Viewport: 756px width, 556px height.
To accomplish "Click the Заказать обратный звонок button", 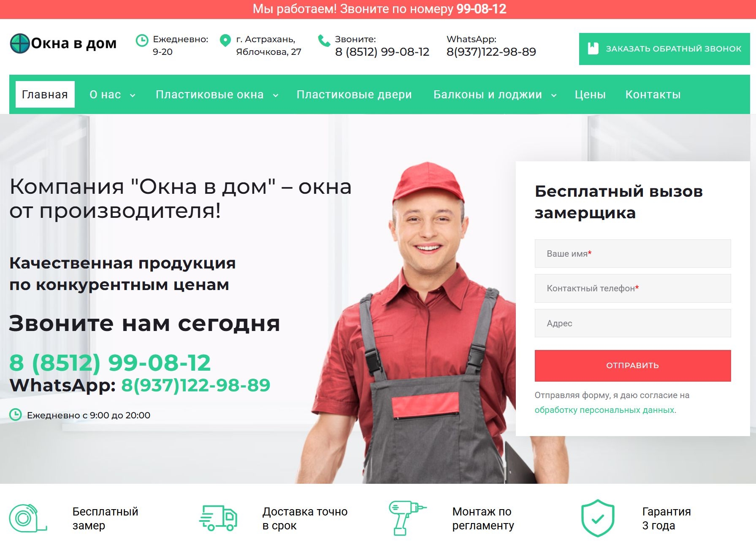I will pyautogui.click(x=664, y=49).
